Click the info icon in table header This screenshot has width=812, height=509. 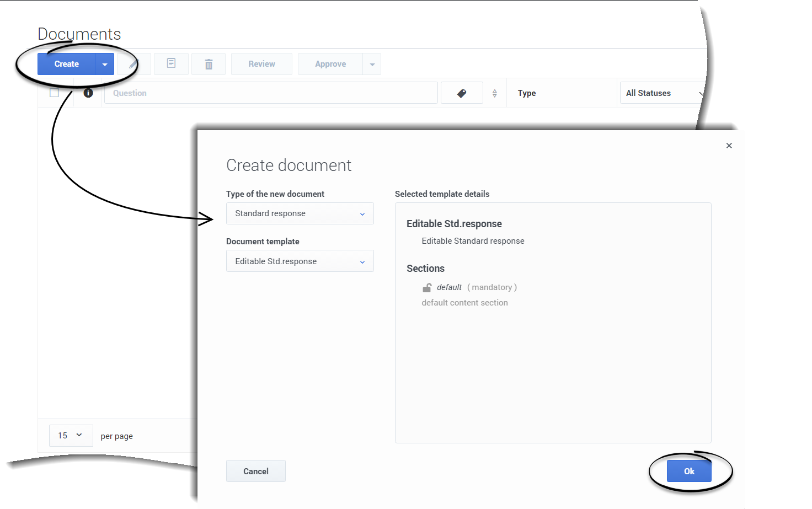[x=88, y=93]
